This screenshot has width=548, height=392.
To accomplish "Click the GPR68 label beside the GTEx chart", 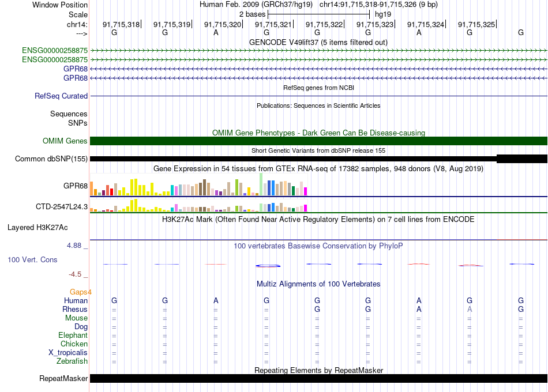I will (76, 186).
